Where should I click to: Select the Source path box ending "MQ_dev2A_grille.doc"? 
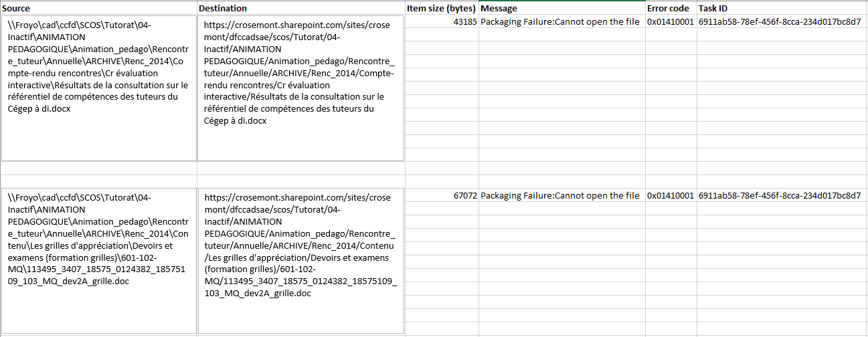[98, 261]
